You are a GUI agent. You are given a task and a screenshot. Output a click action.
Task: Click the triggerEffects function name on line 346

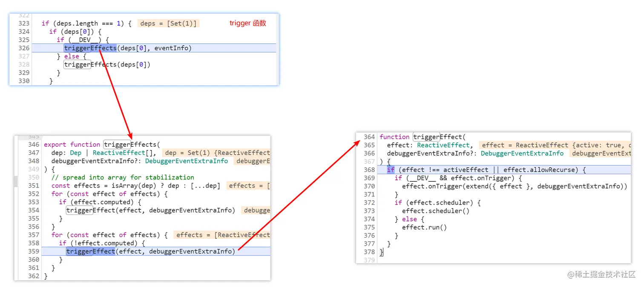130,145
